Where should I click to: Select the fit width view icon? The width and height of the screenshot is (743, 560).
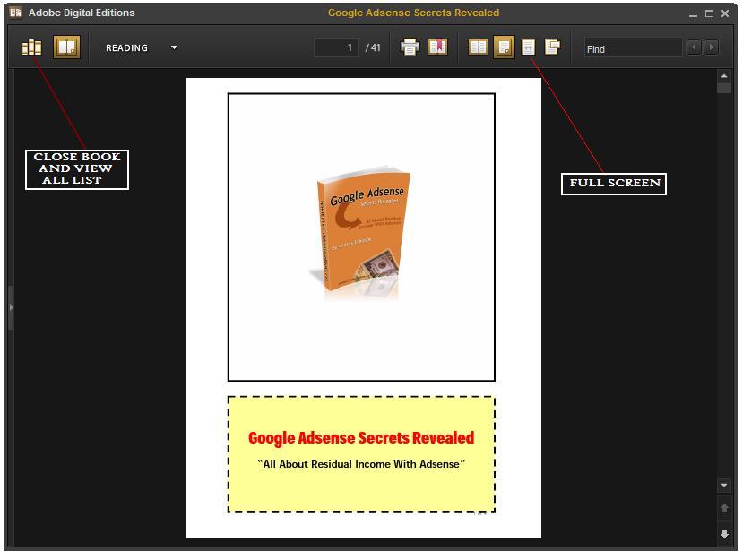528,47
